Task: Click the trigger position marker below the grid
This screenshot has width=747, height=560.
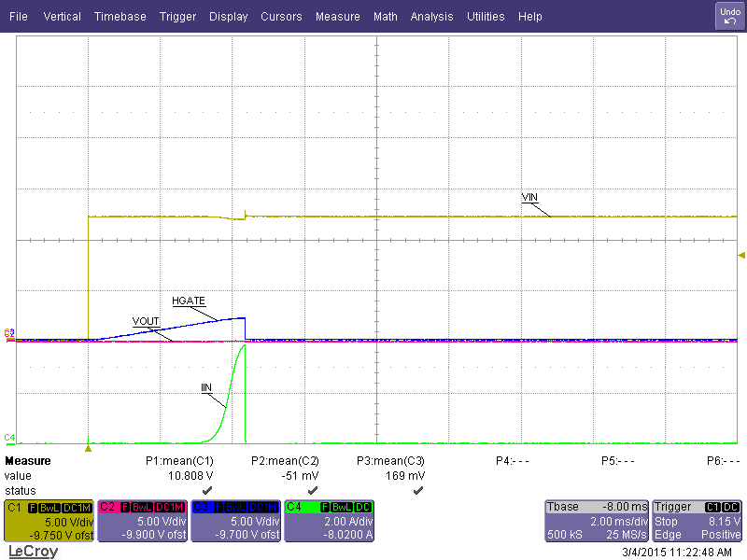Action: click(x=88, y=448)
